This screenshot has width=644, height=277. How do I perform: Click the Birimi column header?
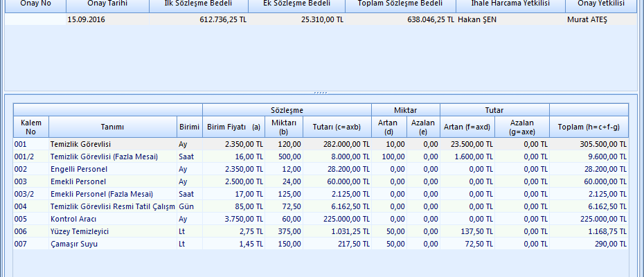189,127
